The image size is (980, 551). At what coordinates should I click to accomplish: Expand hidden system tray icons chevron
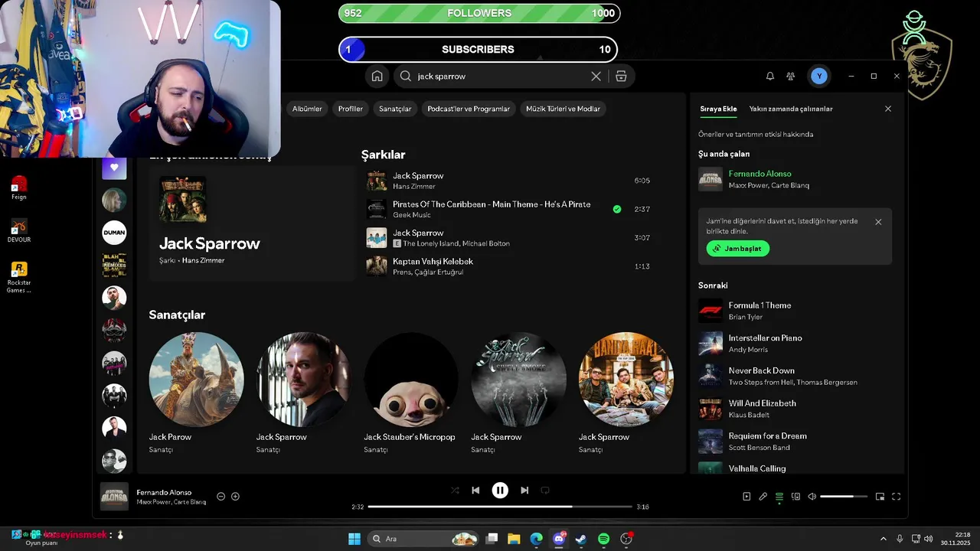click(883, 539)
